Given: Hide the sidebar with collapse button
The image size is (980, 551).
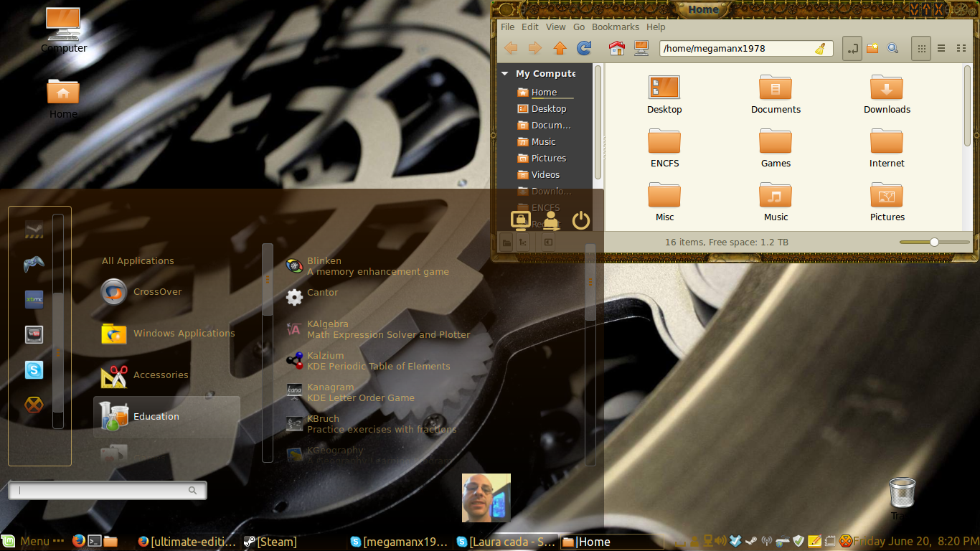Looking at the screenshot, I should tap(549, 242).
